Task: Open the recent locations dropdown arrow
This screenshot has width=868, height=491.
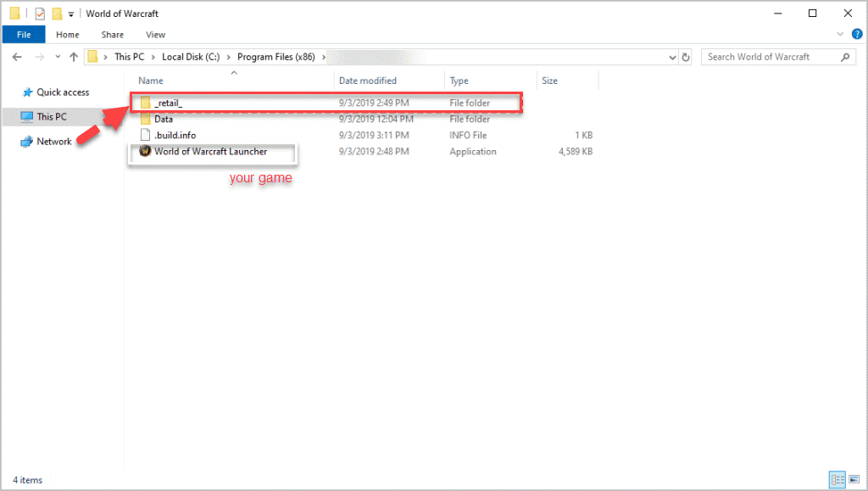Action: tap(58, 57)
